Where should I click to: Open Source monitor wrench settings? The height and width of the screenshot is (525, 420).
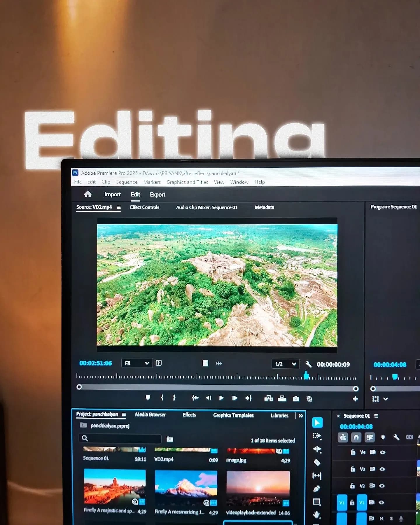tap(308, 364)
